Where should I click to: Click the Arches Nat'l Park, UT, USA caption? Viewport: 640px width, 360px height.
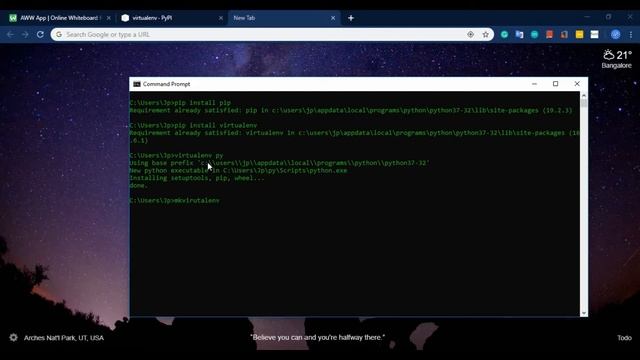coord(64,338)
